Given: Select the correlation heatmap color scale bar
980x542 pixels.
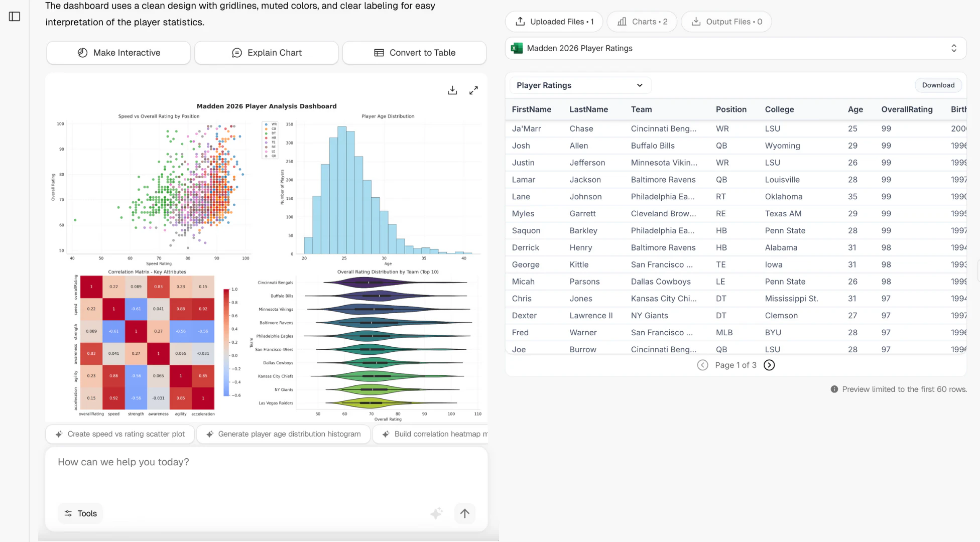Looking at the screenshot, I should point(226,342).
